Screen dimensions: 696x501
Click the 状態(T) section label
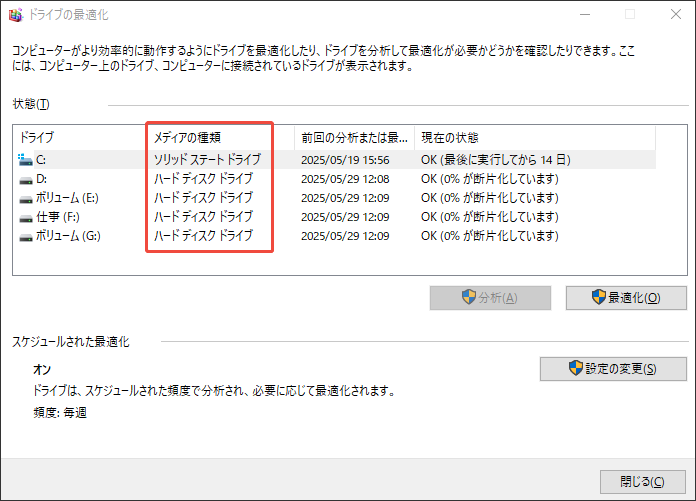pyautogui.click(x=31, y=104)
